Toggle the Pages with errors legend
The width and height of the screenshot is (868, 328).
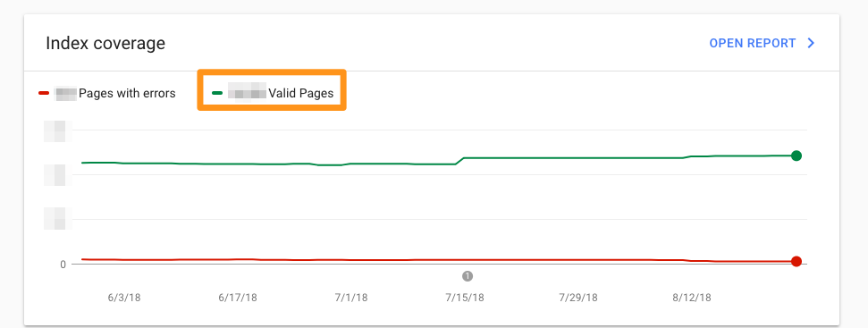(x=107, y=94)
